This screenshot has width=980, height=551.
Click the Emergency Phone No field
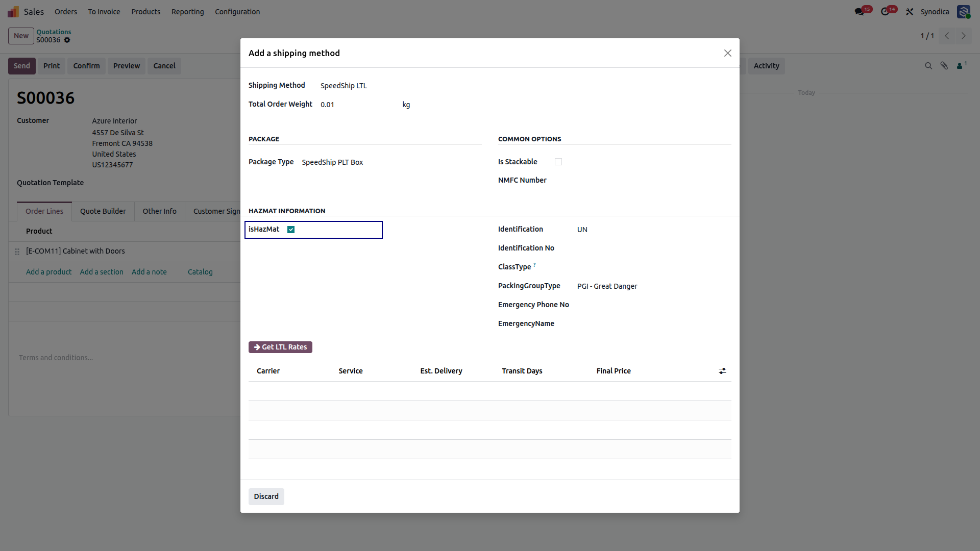point(654,305)
